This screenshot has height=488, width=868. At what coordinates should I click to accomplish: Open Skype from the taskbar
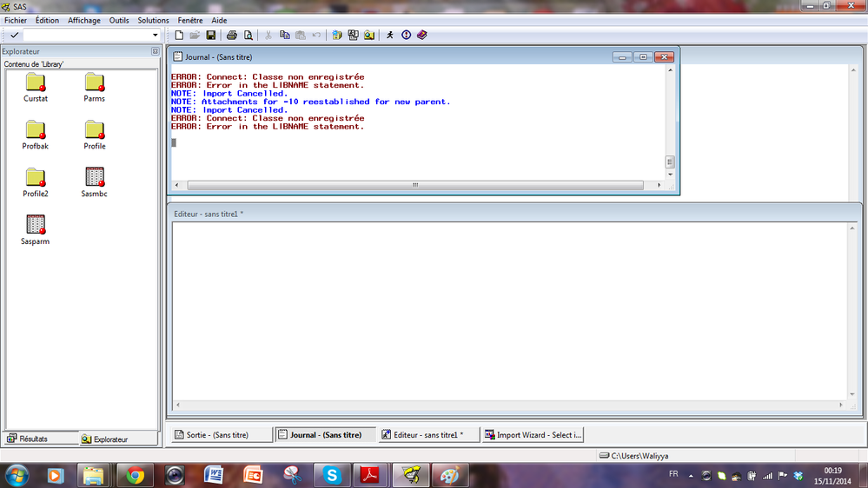[x=332, y=475]
